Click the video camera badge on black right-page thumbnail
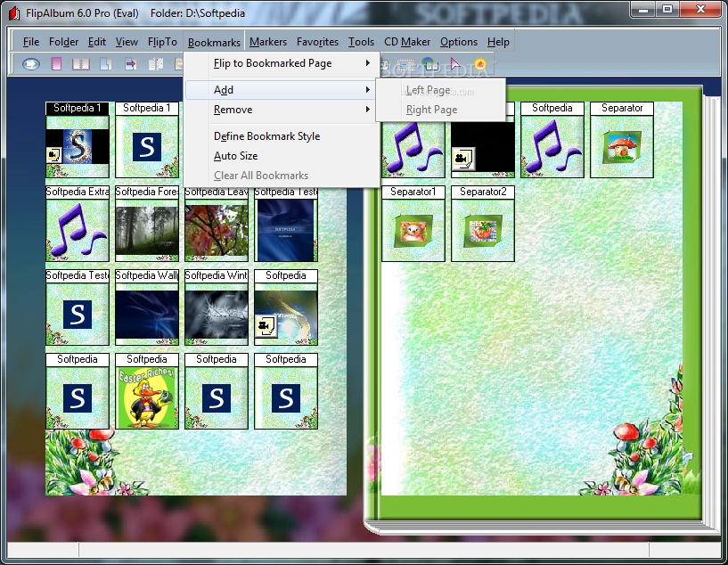 pyautogui.click(x=462, y=160)
